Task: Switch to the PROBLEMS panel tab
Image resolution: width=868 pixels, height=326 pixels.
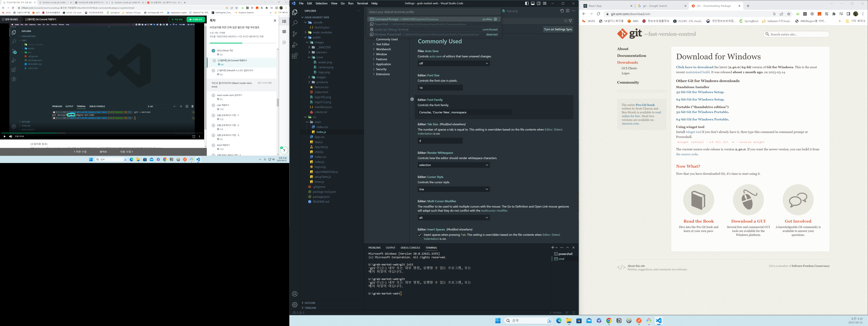Action: (x=374, y=248)
